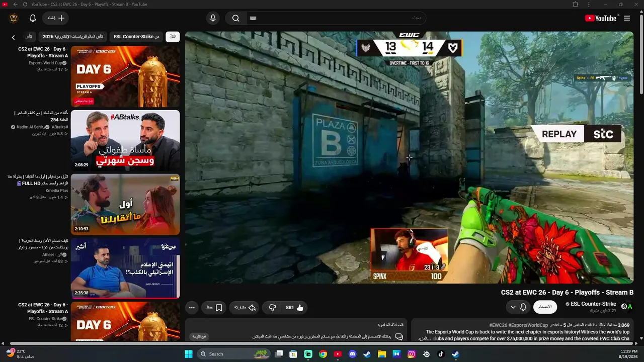The image size is (644, 362).
Task: Share the video using the مشاركة button
Action: coord(245,308)
